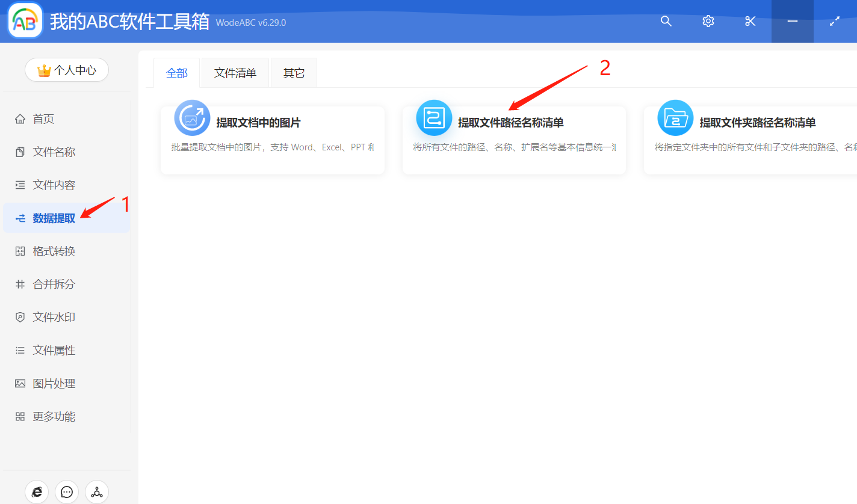Click the share network icon
Screen dimensions: 857x504
tap(96, 491)
